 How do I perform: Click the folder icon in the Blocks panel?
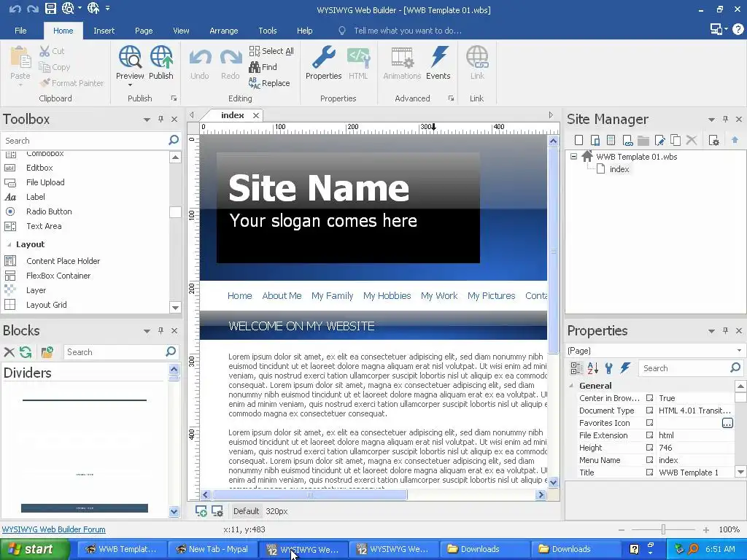(x=47, y=352)
